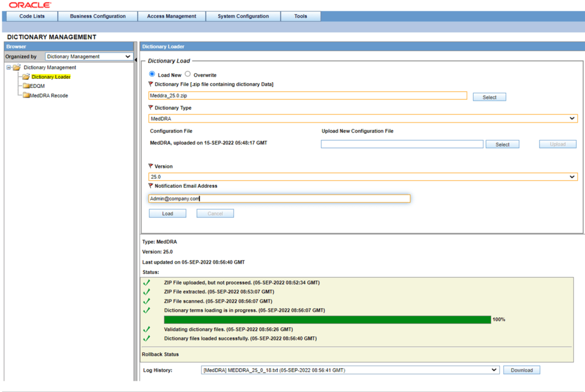The height and width of the screenshot is (392, 585).
Task: Click the green loading progress bar
Action: [x=327, y=319]
